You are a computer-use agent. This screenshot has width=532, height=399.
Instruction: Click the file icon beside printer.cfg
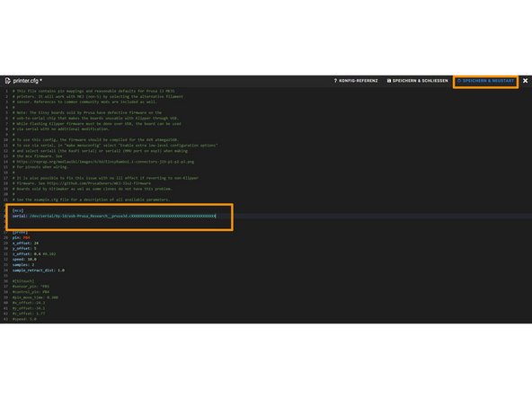[x=7, y=81]
